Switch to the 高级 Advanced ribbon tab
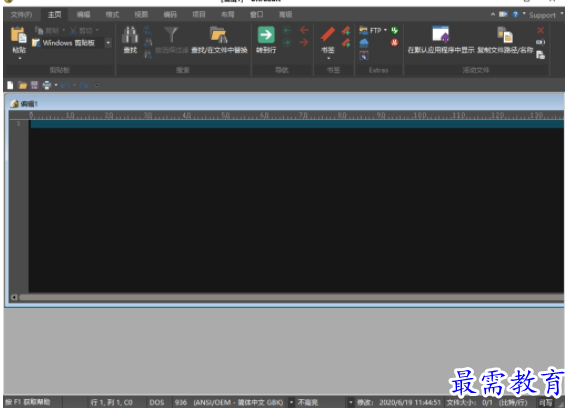The image size is (573, 414). (x=285, y=15)
